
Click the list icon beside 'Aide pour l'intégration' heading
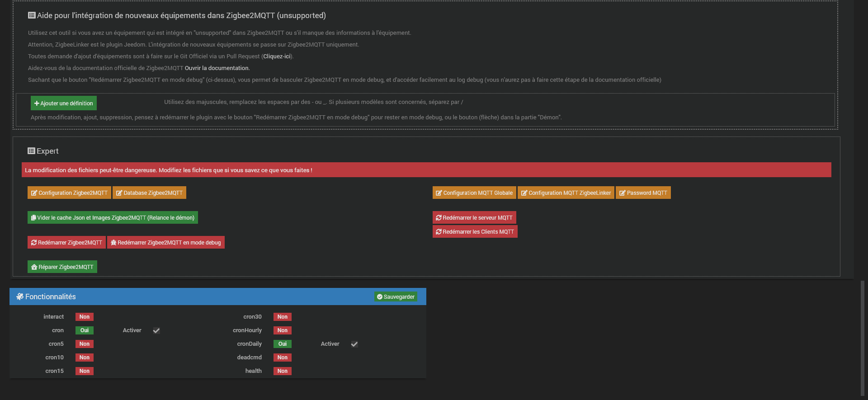(32, 15)
